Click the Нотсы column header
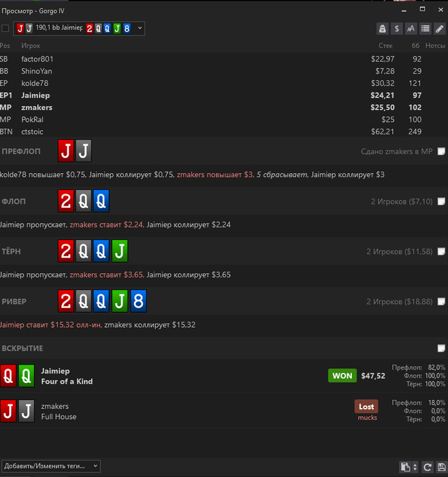Image resolution: width=448 pixels, height=477 pixels. click(435, 46)
